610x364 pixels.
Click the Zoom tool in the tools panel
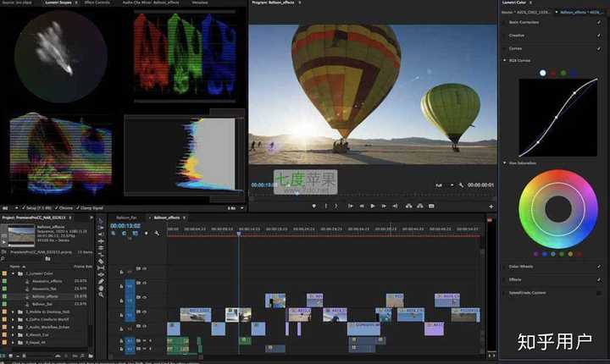[101, 295]
